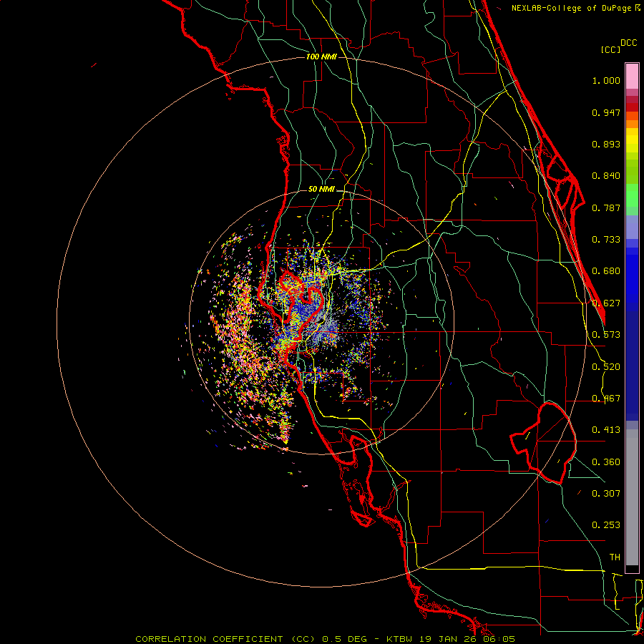644x644 pixels.
Task: Click the 100 NMI range ring label
Action: coord(321,57)
